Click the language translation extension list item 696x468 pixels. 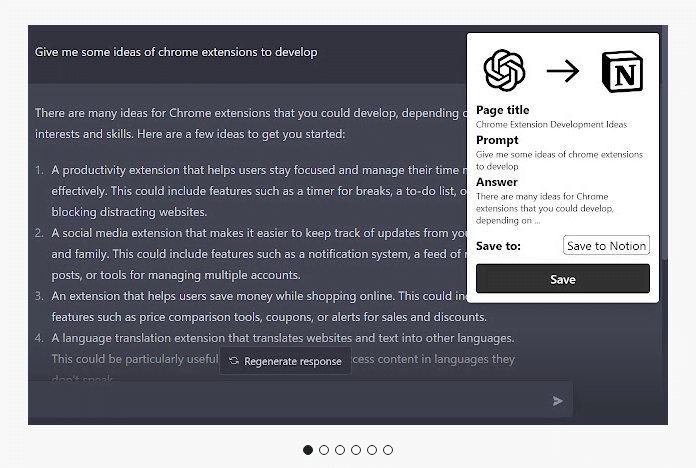[x=282, y=338]
